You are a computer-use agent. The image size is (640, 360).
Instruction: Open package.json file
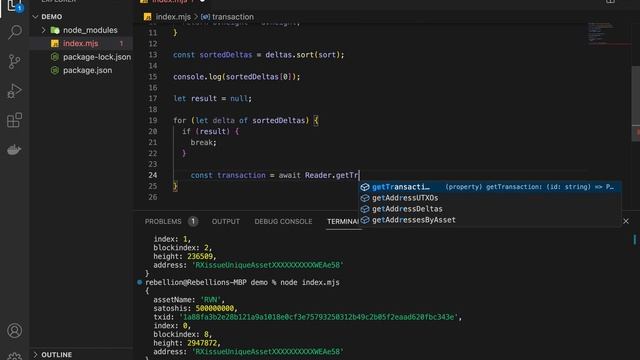coord(87,70)
